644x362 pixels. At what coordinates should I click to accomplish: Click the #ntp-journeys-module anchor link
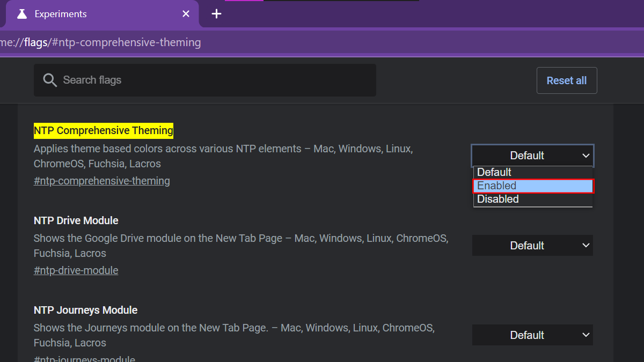point(84,358)
